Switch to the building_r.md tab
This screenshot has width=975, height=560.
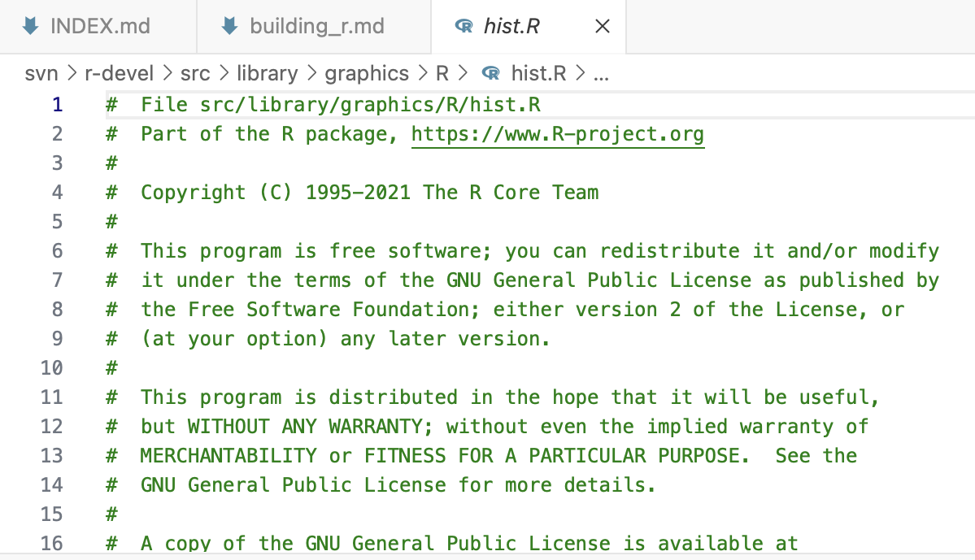(x=316, y=26)
